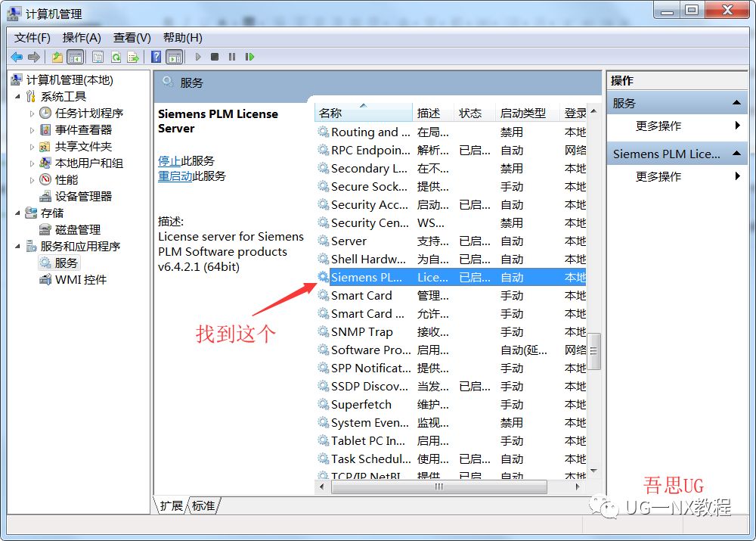Click the Refresh toolbar icon
This screenshot has width=756, height=541.
point(116,57)
